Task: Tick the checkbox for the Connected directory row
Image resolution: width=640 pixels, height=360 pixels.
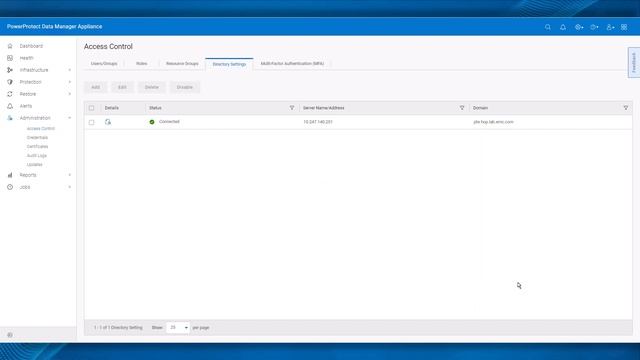Action: coord(91,122)
